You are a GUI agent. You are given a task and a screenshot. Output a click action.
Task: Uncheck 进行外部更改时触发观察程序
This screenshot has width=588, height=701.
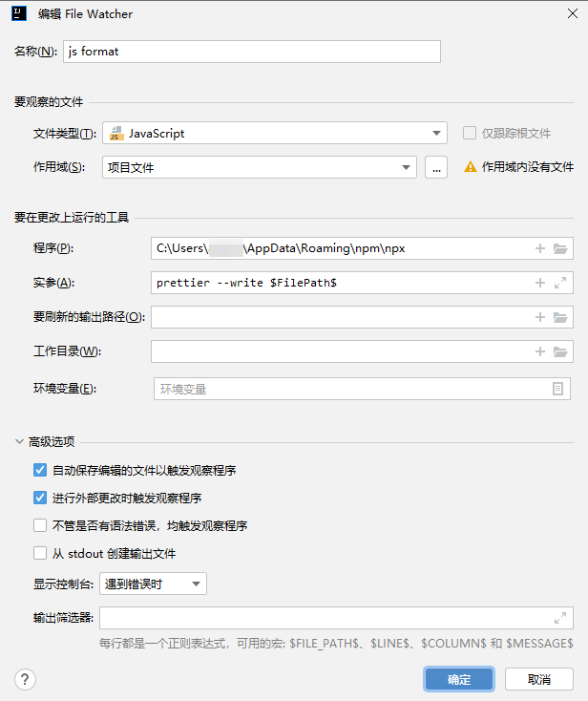tap(40, 498)
